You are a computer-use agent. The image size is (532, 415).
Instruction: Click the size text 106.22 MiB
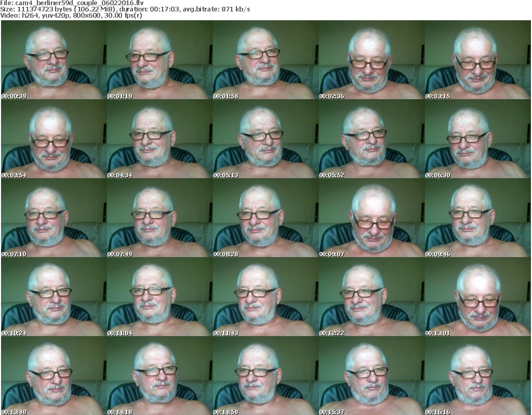[x=96, y=9]
